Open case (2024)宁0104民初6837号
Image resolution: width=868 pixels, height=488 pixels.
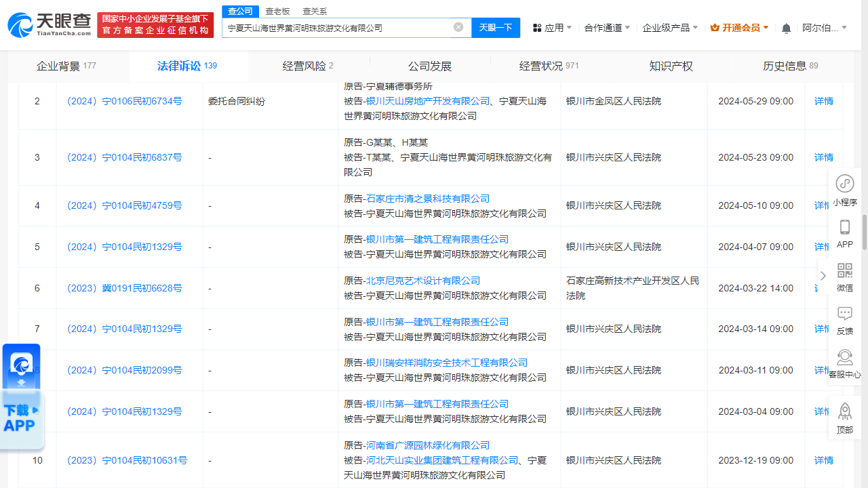[124, 157]
